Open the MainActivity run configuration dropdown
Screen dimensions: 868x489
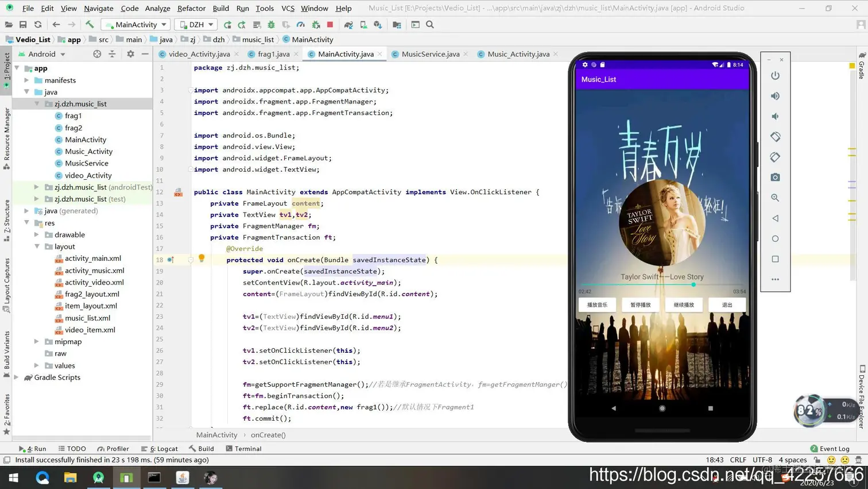135,25
